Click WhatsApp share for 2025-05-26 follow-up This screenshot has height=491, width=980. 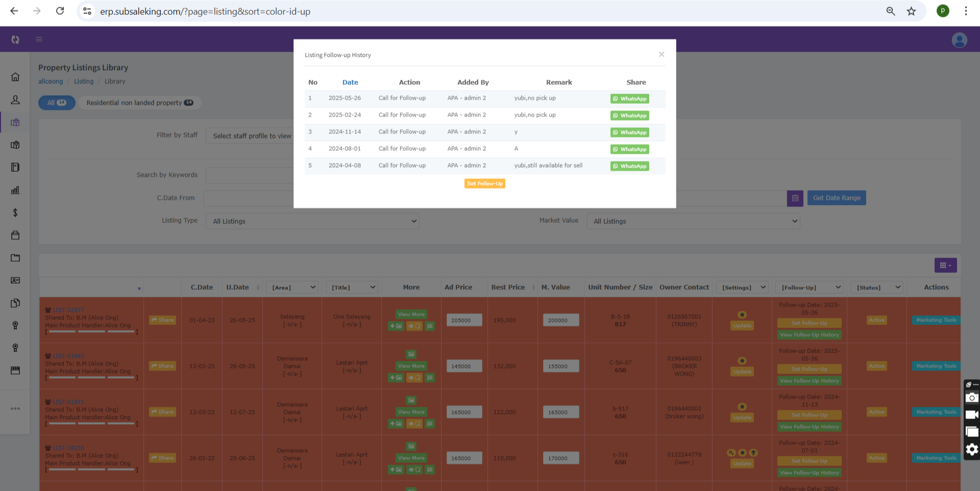tap(629, 99)
